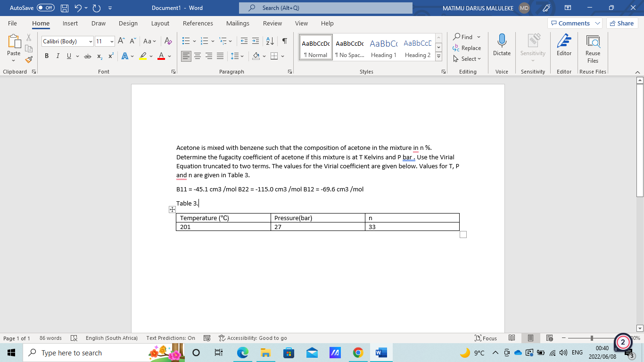Switch to the Insert tab
The width and height of the screenshot is (644, 362).
(70, 23)
